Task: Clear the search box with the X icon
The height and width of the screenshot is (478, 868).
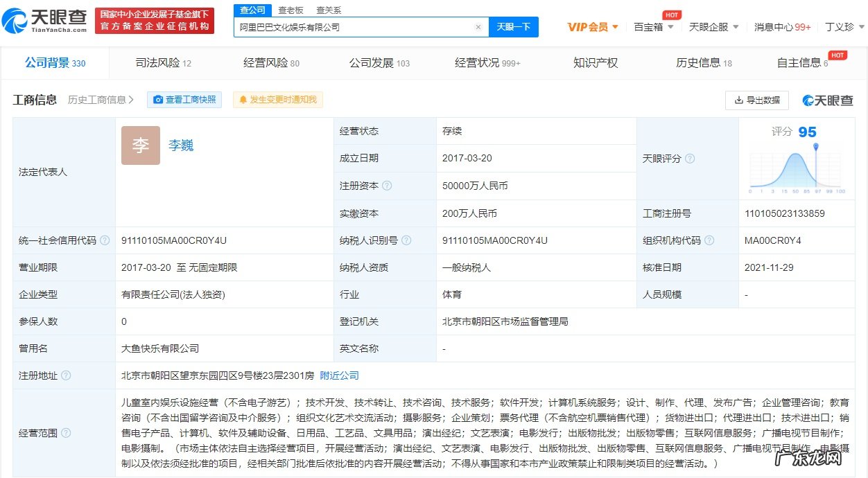Action: pos(477,26)
